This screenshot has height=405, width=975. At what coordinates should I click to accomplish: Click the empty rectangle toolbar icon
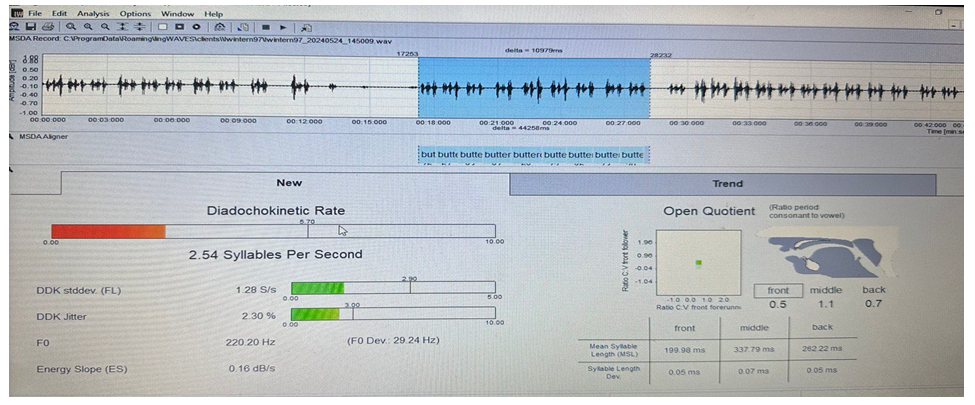tap(162, 27)
